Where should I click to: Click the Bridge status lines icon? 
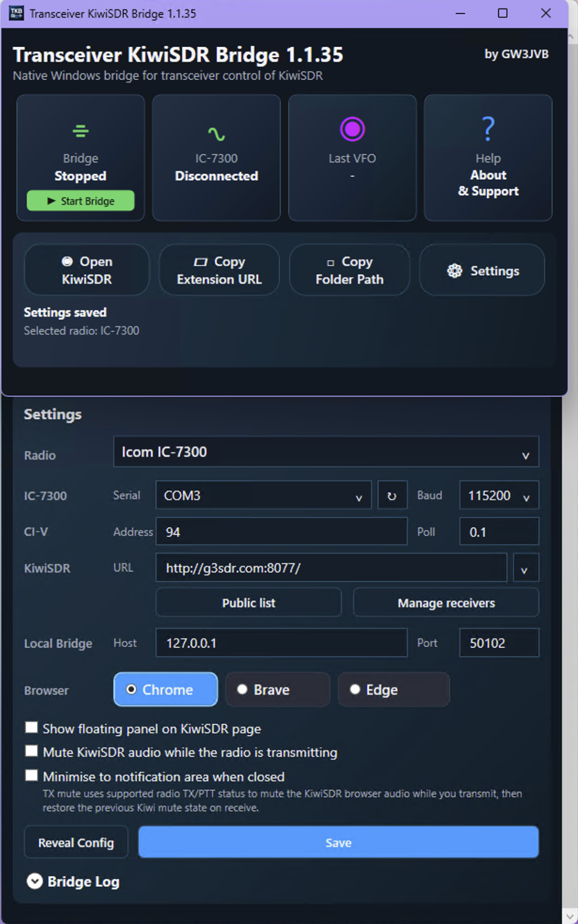click(x=81, y=131)
